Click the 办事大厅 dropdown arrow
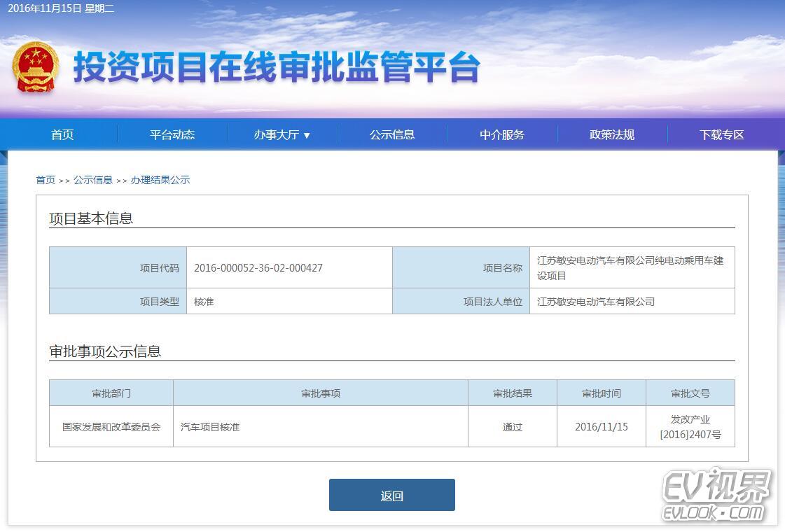 307,135
